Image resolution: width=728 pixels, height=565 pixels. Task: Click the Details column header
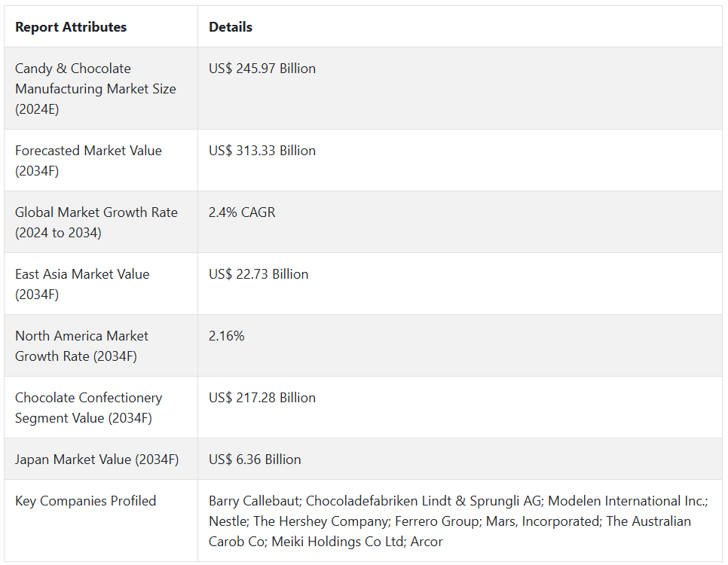pyautogui.click(x=231, y=27)
